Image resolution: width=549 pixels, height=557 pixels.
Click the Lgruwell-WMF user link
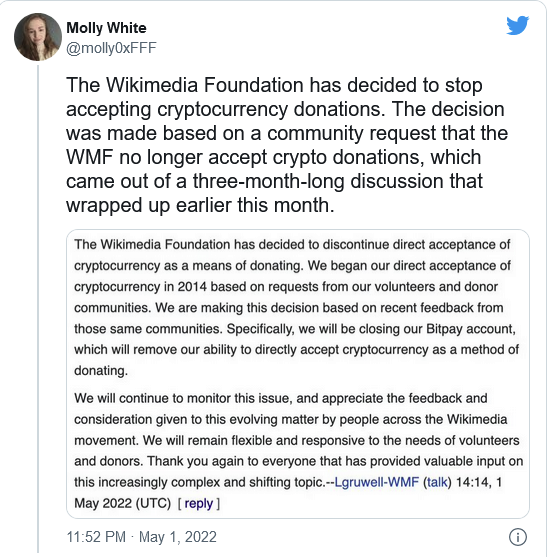click(x=377, y=482)
